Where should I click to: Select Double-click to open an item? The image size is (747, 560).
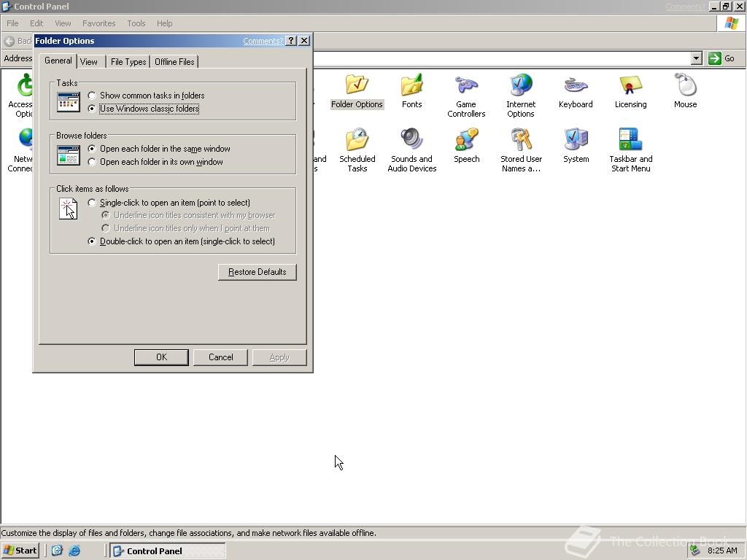click(92, 241)
